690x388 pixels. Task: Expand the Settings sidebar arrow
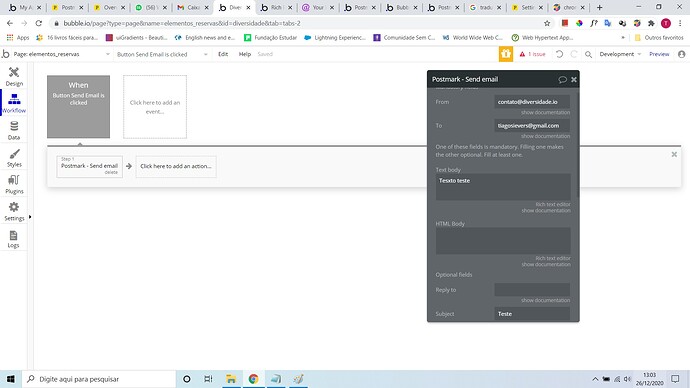(x=30, y=216)
